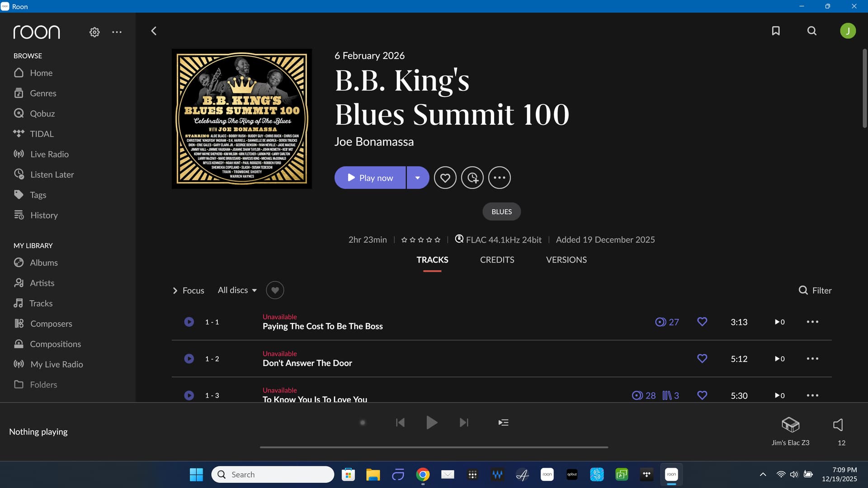Image resolution: width=868 pixels, height=488 pixels.
Task: Switch to the VERSIONS tab
Action: [x=566, y=260]
